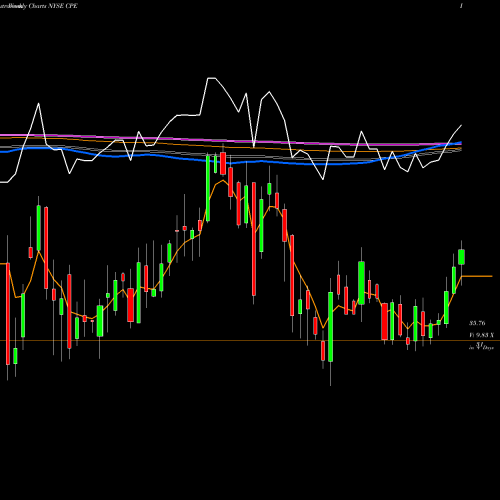
Task: Click the last green candlestick on the right
Action: [462, 257]
